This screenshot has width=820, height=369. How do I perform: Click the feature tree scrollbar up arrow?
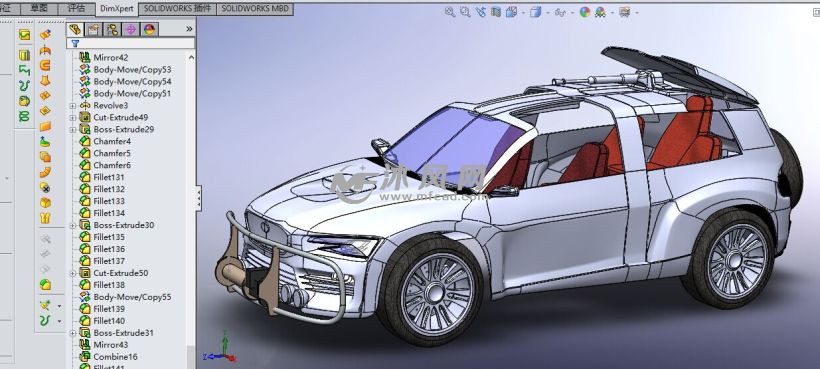191,57
